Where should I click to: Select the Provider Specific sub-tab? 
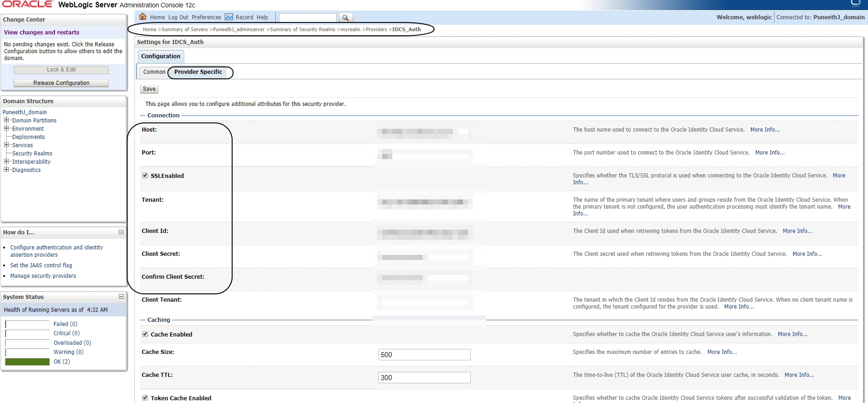pos(198,72)
